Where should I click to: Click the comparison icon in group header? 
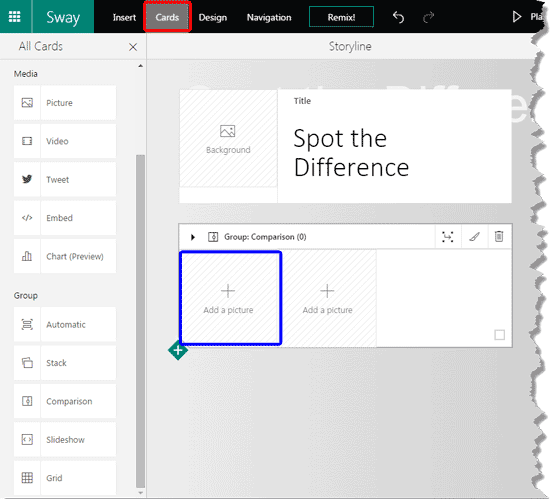pos(213,237)
